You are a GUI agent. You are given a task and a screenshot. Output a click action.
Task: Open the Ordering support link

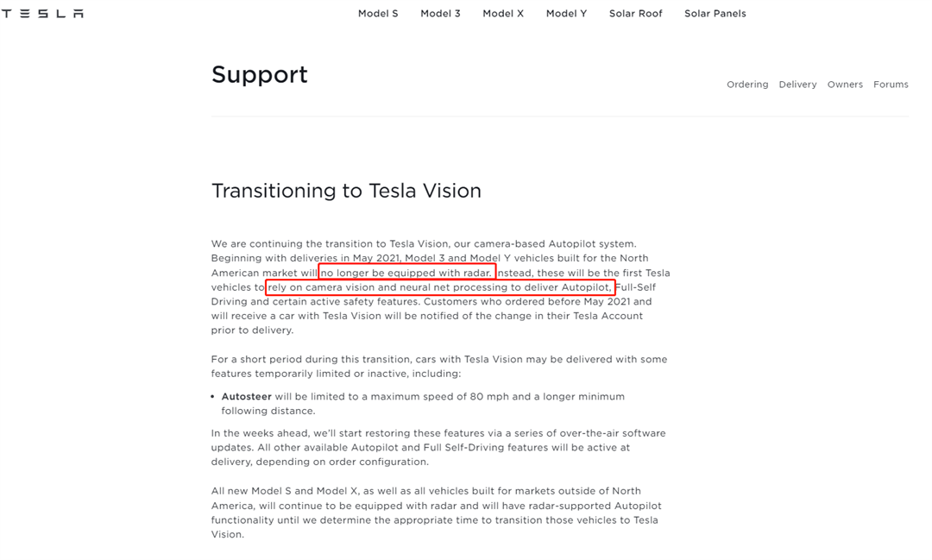point(747,85)
